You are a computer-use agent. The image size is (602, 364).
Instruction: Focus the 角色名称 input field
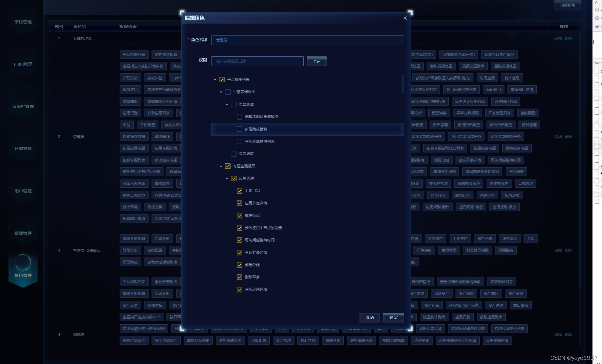[308, 40]
